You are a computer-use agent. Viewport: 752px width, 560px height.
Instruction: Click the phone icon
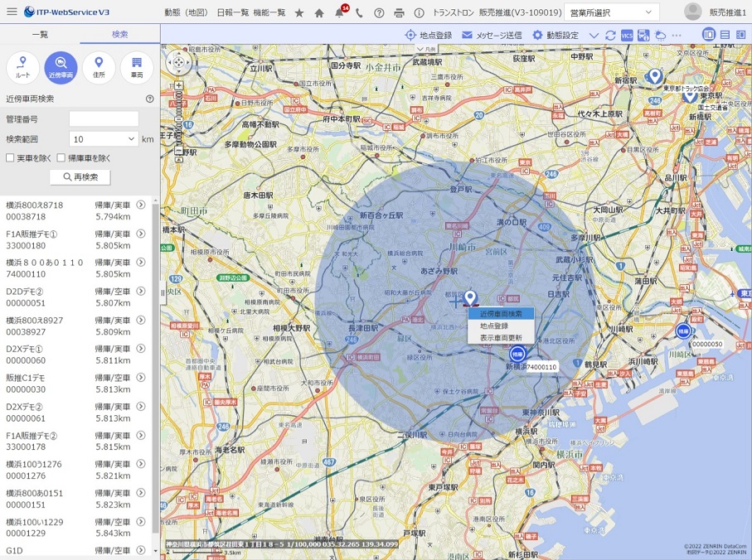click(x=359, y=13)
